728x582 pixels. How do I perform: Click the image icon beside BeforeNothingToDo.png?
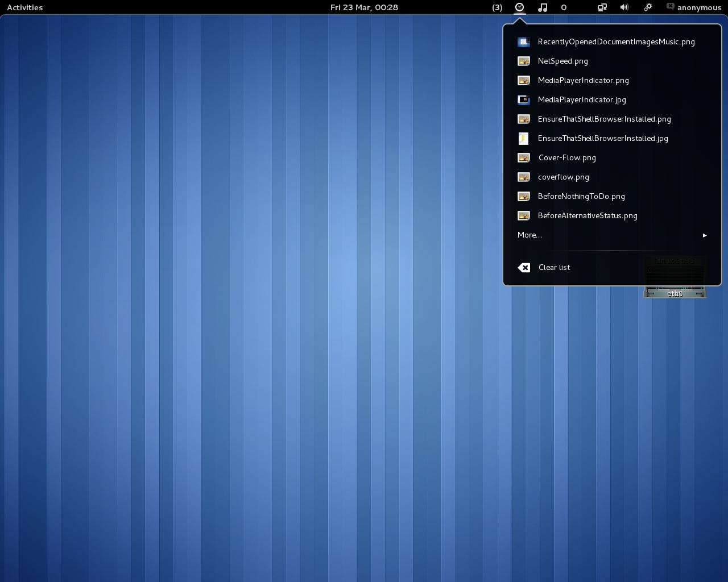(x=524, y=197)
